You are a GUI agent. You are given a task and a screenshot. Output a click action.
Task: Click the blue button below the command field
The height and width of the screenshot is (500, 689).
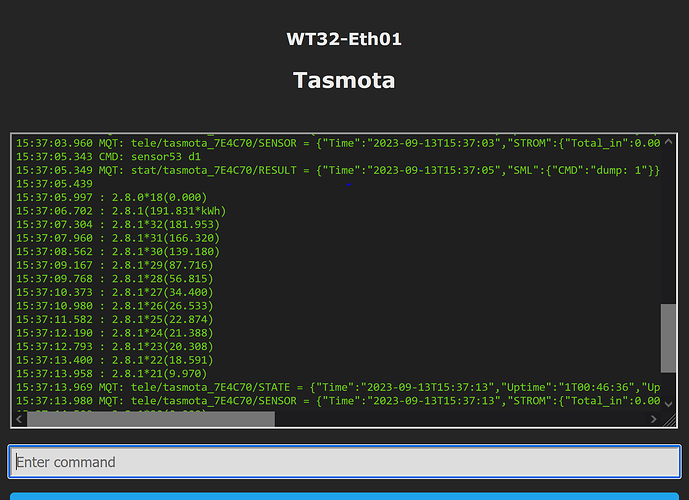tap(344, 496)
